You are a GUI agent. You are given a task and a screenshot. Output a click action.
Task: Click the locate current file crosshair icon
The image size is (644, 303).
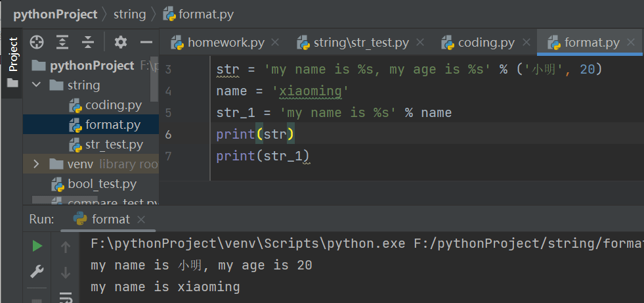[x=37, y=43]
